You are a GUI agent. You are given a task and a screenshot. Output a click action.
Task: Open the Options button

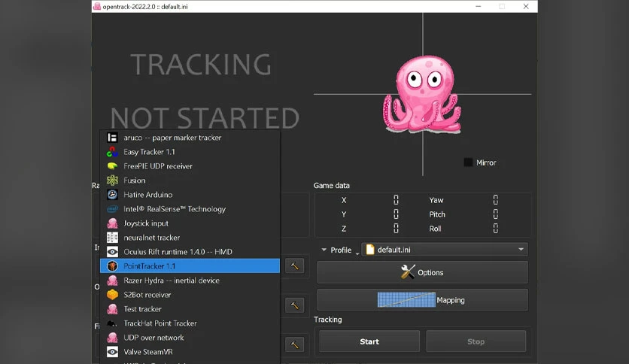point(422,272)
